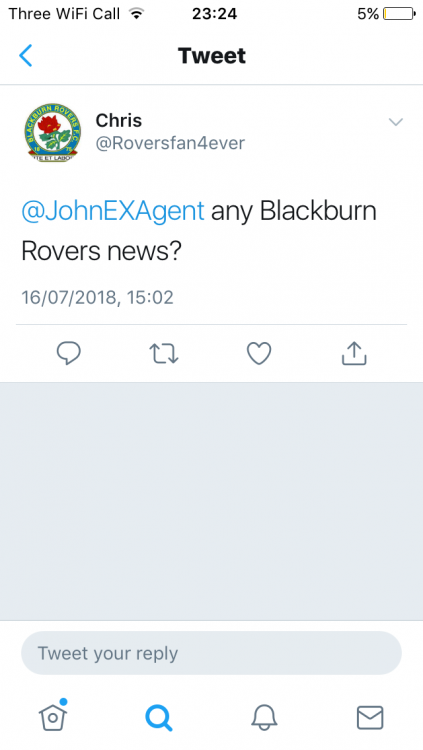Viewport: 423px width, 750px height.
Task: Open the Search tab magnifier
Action: (158, 717)
